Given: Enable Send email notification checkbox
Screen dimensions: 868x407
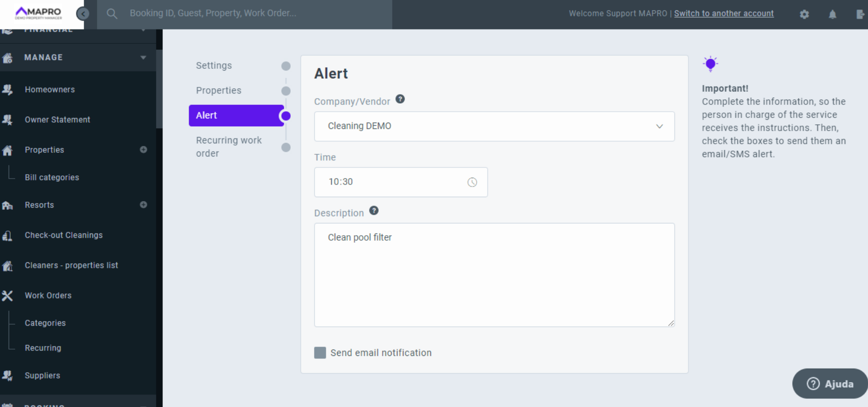Looking at the screenshot, I should coord(320,353).
